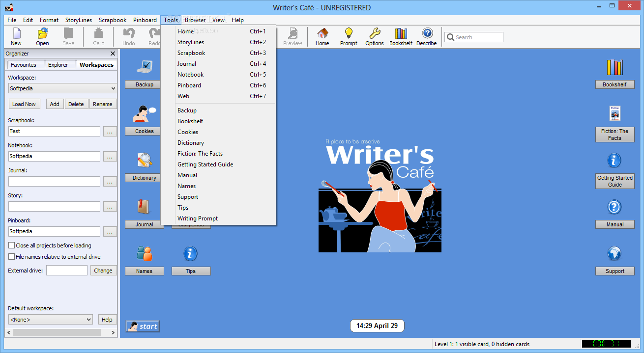Screen dimensions: 644x353
Task: Choose Web Ctrl+7 in Tools menu
Action: pyautogui.click(x=219, y=96)
